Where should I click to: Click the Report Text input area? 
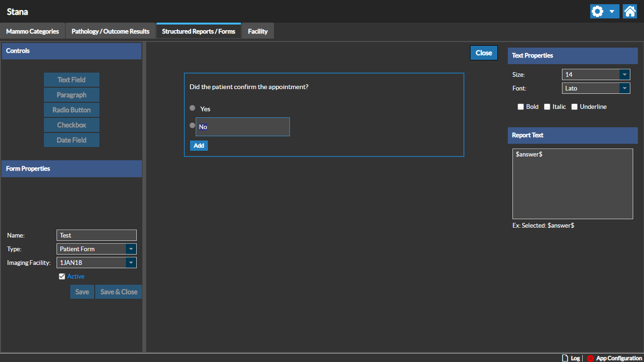pos(572,184)
